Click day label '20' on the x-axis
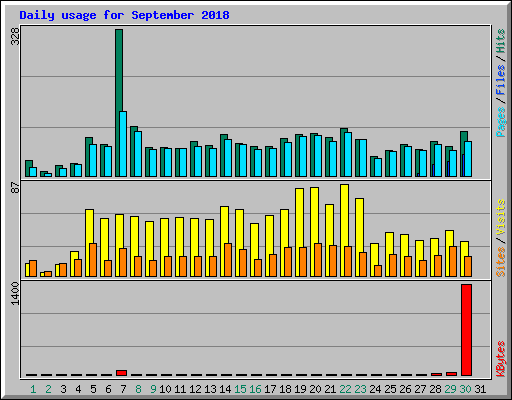 315,389
